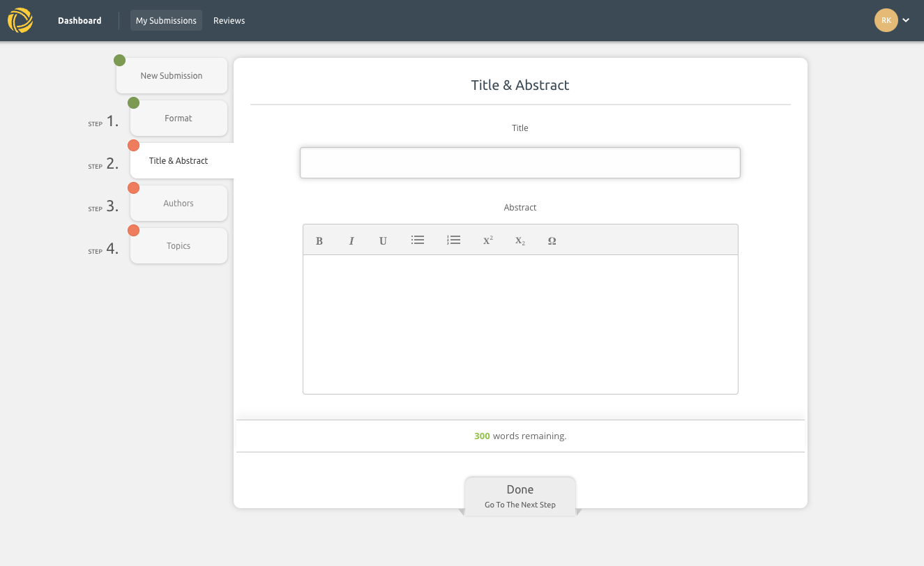Click the Title input field

520,163
